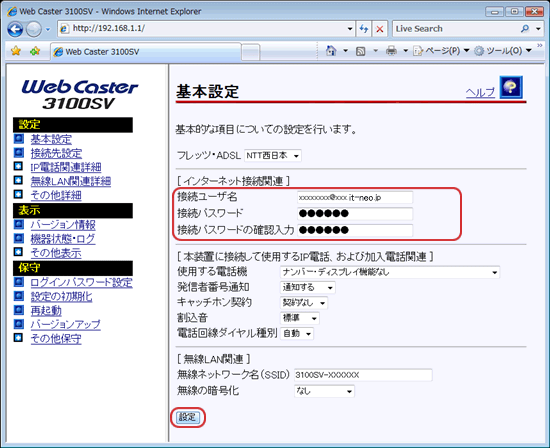This screenshot has height=448, width=550.
Task: Open IP電話関連詳細 in the sidebar
Action: tap(66, 167)
